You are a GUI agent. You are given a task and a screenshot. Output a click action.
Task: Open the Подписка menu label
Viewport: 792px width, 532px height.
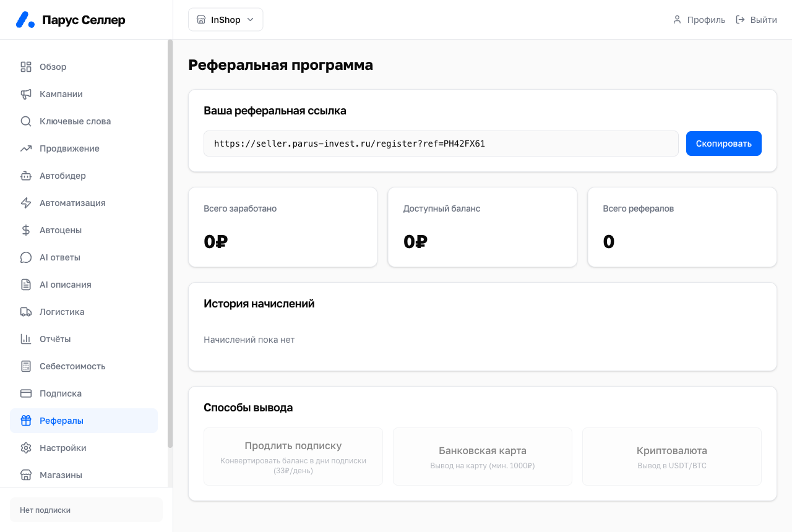click(x=61, y=393)
